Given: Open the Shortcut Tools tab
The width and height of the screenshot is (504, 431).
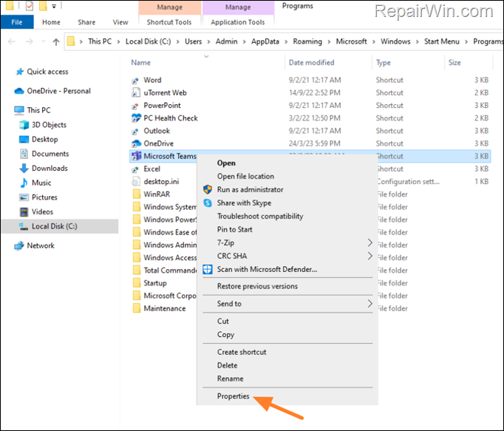Looking at the screenshot, I should point(169,22).
